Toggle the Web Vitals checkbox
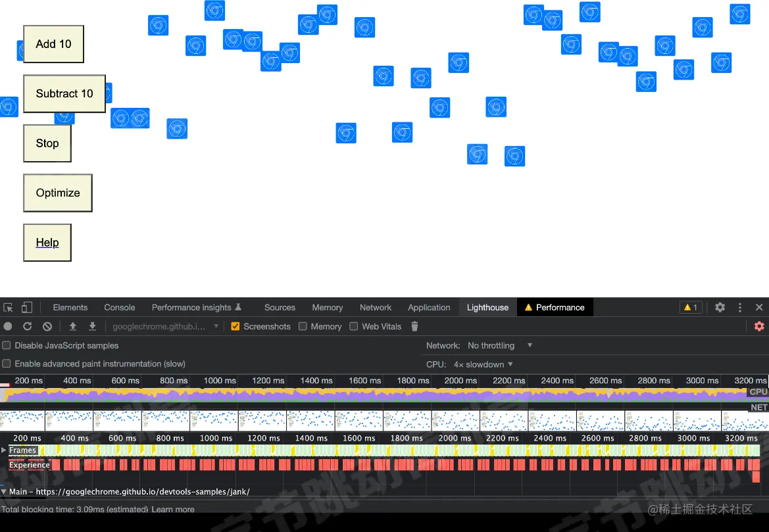Viewport: 769px width, 532px height. [x=354, y=327]
